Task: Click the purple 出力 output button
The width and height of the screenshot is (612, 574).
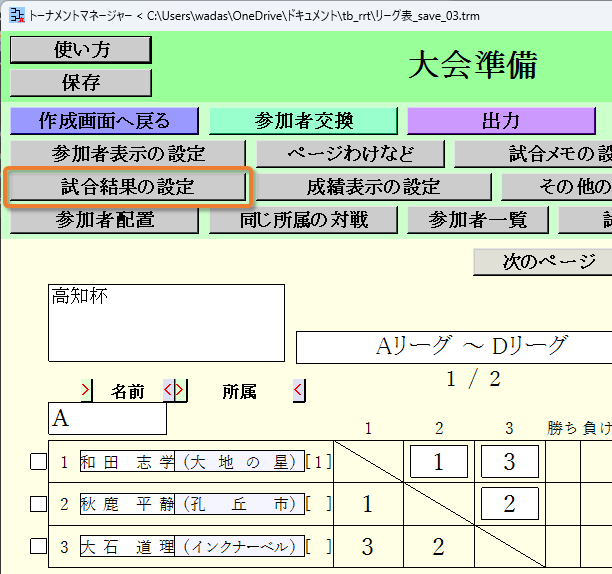Action: click(x=501, y=121)
